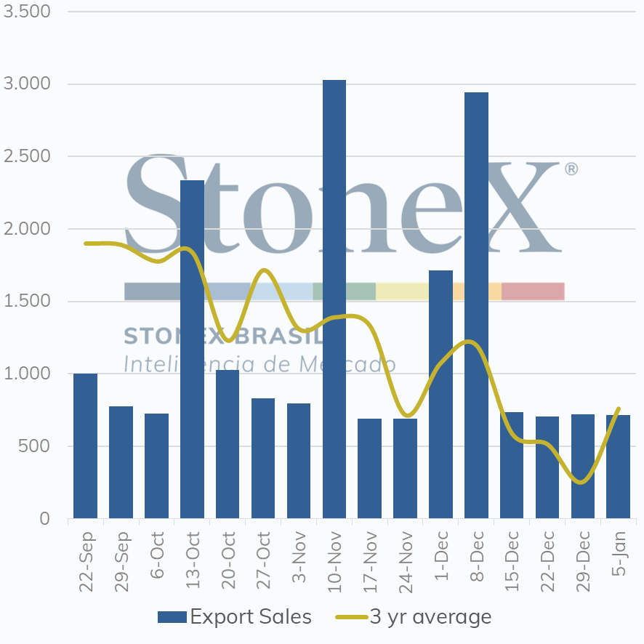Click the 2.000 y-axis value
This screenshot has height=644, width=644.
pyautogui.click(x=27, y=229)
